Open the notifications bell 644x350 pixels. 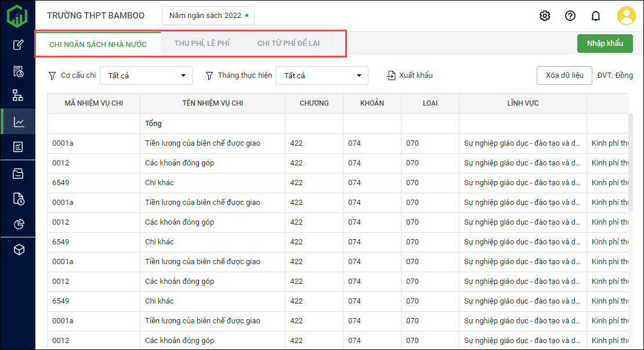[x=595, y=16]
